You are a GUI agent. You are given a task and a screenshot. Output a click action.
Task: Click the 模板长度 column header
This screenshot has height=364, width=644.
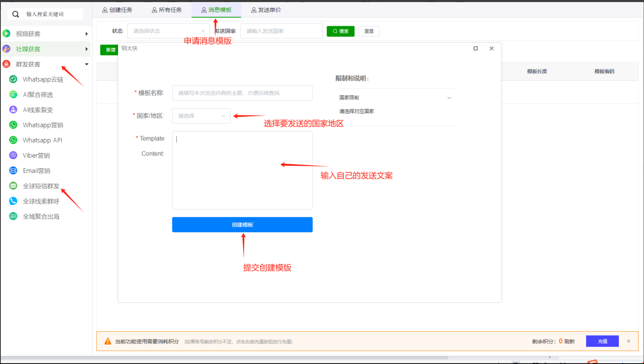[537, 72]
